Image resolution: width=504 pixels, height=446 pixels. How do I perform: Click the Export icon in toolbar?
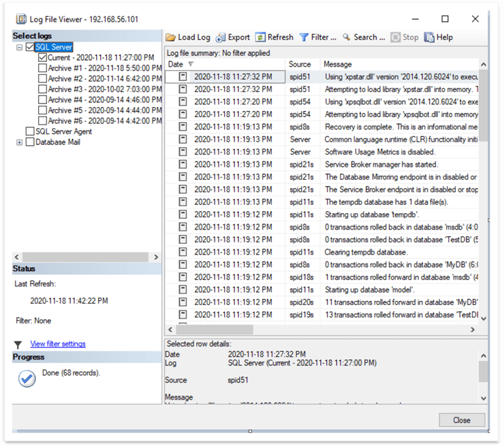(221, 37)
